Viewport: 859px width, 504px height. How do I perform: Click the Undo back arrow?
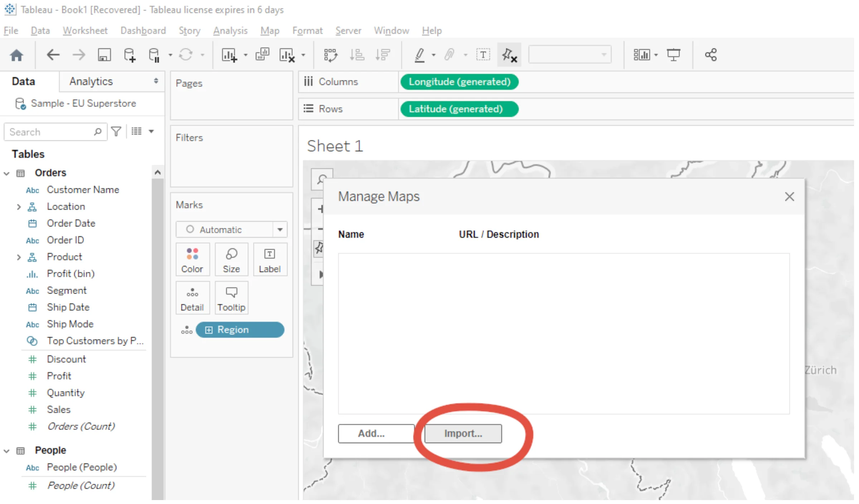coord(53,55)
